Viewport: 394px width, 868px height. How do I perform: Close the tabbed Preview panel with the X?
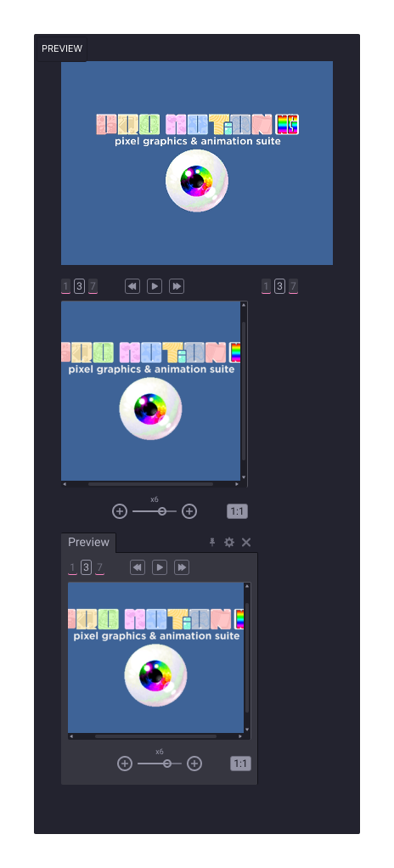tap(246, 543)
